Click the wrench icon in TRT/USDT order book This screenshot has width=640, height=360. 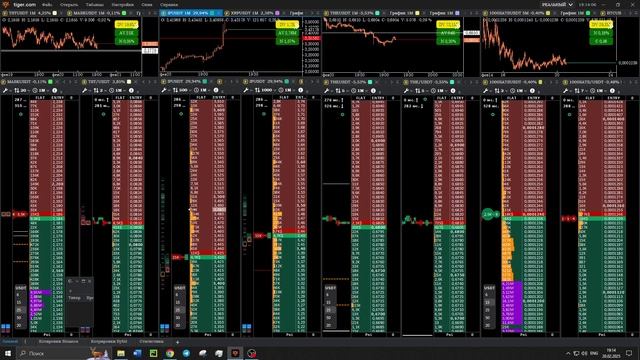85,90
